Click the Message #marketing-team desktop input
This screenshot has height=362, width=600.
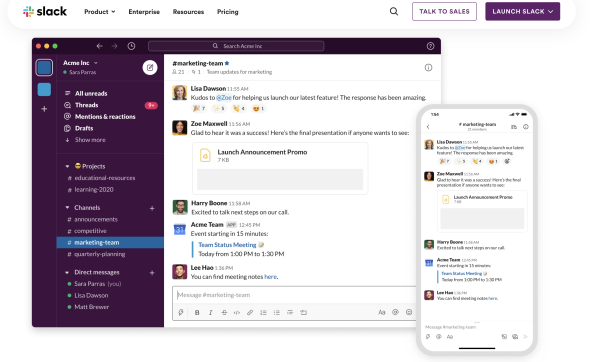295,295
